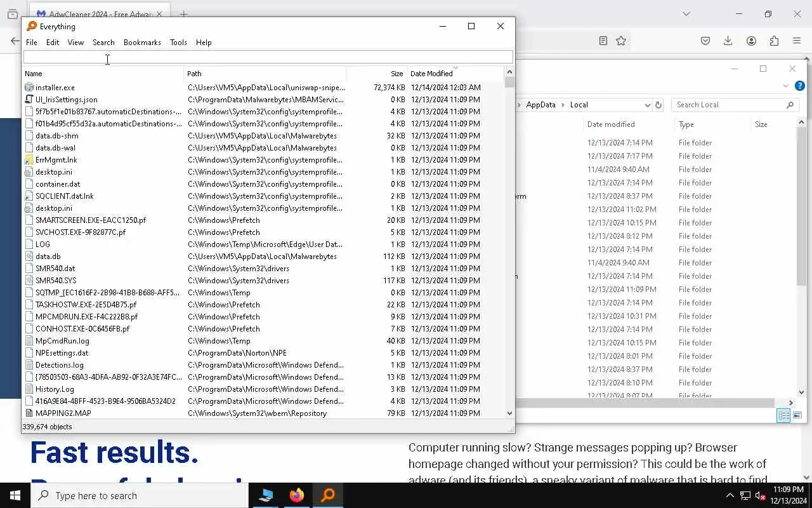Select the data.db file icon
The height and width of the screenshot is (508, 812).
(x=29, y=257)
